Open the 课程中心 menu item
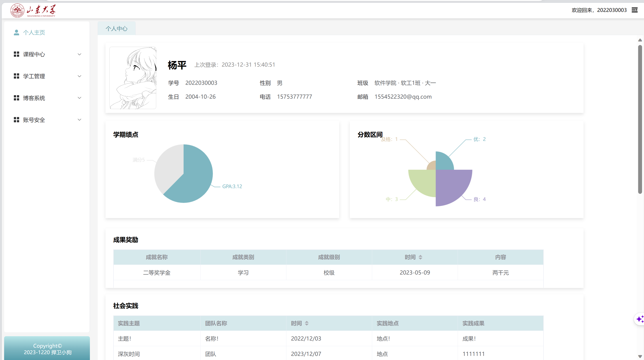Viewport: 644px width, 360px height. point(47,54)
